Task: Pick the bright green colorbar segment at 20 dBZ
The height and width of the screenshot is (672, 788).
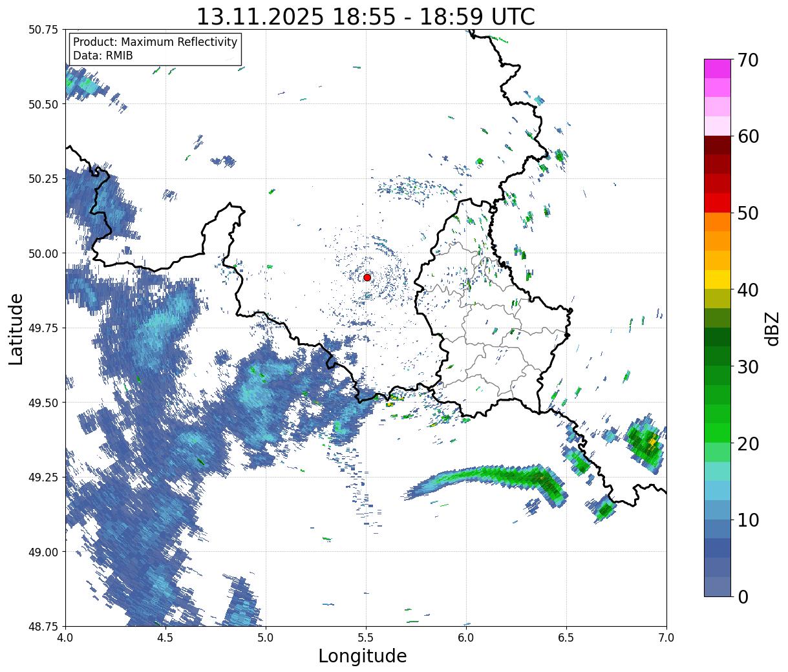Action: click(x=718, y=433)
